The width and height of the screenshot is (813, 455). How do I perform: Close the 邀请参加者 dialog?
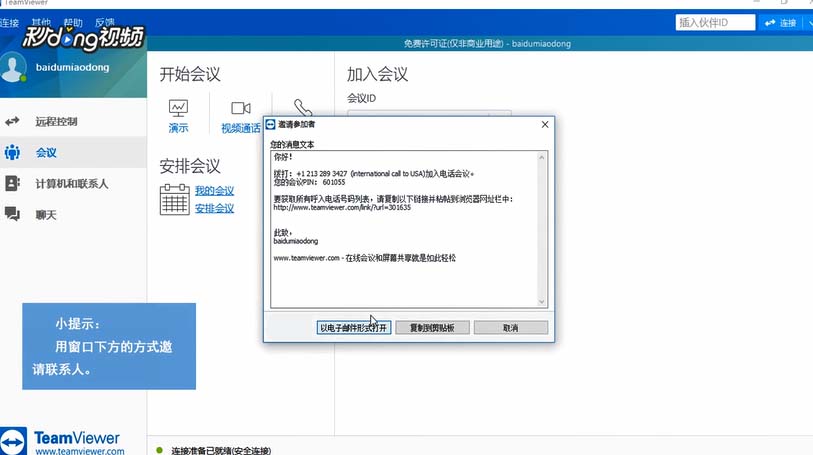[x=545, y=124]
